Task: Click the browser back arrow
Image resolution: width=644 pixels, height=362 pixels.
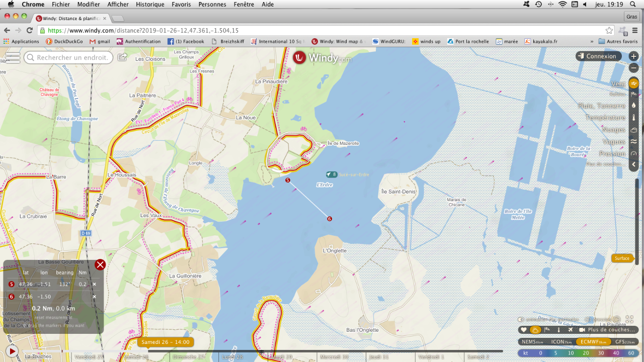Action: click(7, 30)
